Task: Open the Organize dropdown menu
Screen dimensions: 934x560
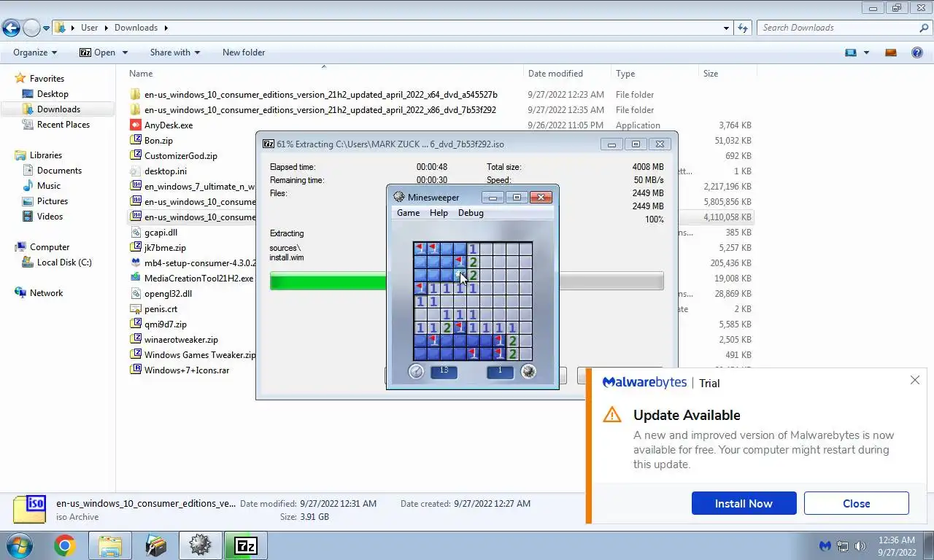Action: click(x=35, y=52)
